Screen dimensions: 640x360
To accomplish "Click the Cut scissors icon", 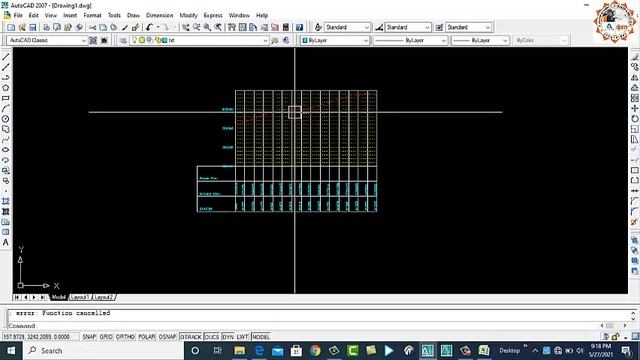I will [93, 27].
